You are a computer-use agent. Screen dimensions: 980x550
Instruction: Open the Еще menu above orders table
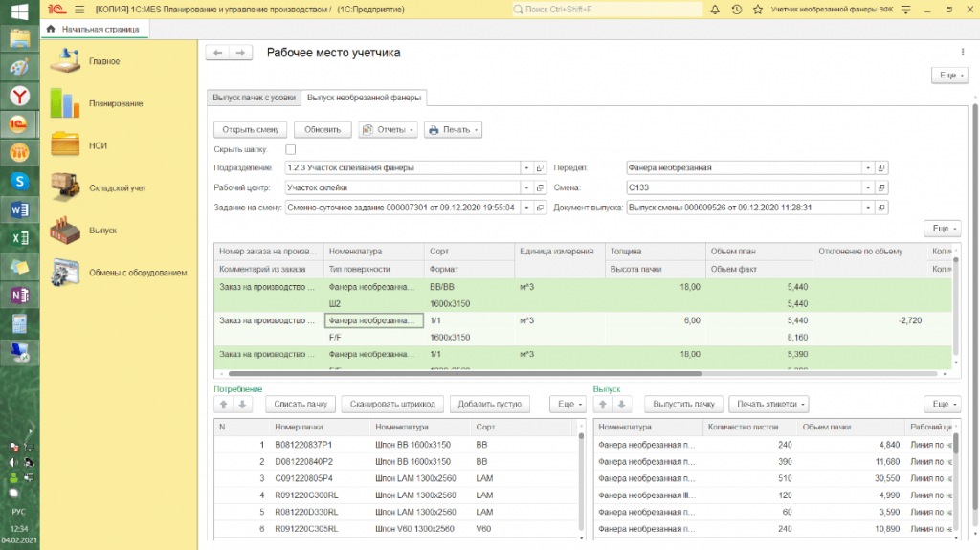[x=942, y=229]
